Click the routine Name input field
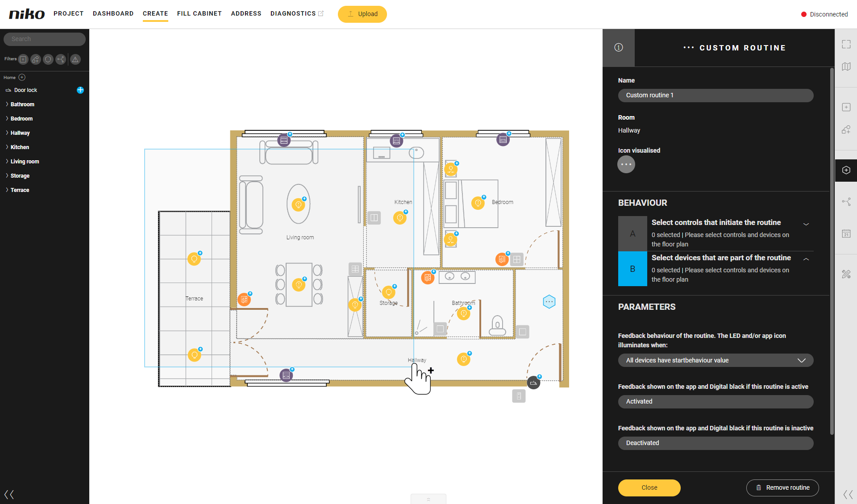Viewport: 857px width, 504px height. (x=715, y=95)
